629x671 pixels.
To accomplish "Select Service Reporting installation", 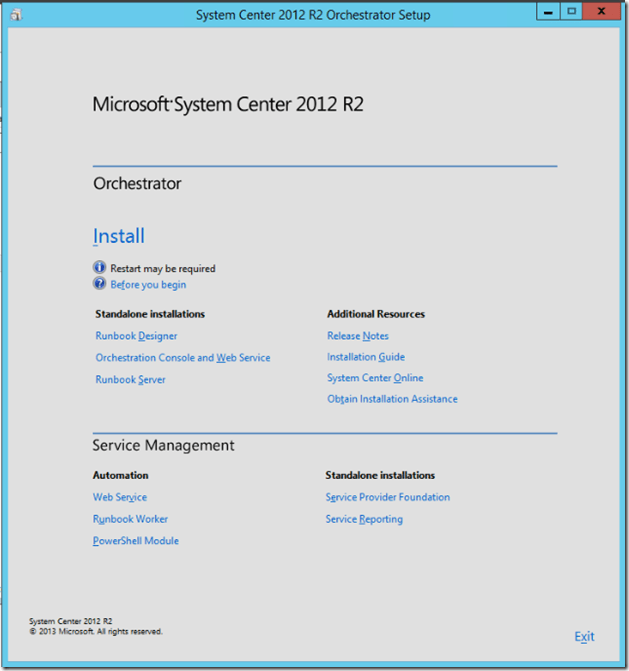I will (364, 520).
